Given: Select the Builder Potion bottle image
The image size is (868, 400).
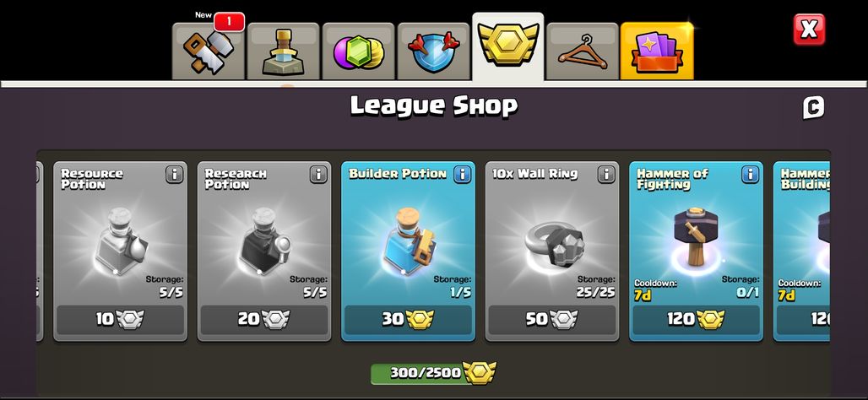Looking at the screenshot, I should pos(409,241).
